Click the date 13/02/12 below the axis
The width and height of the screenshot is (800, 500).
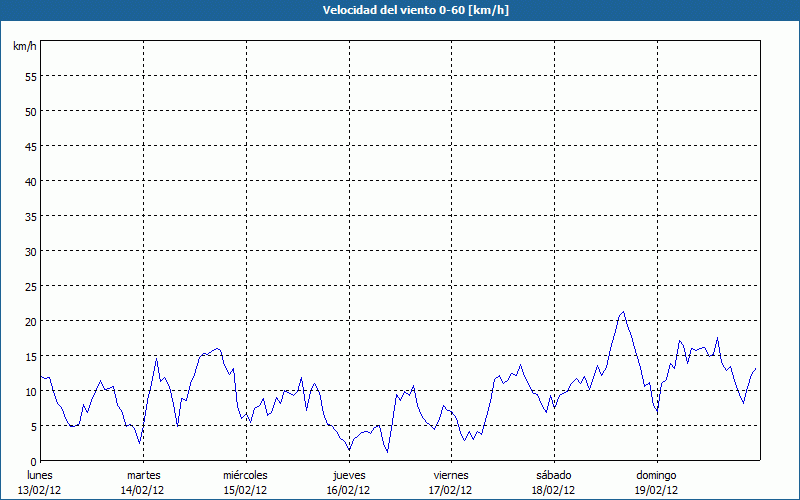[40, 490]
